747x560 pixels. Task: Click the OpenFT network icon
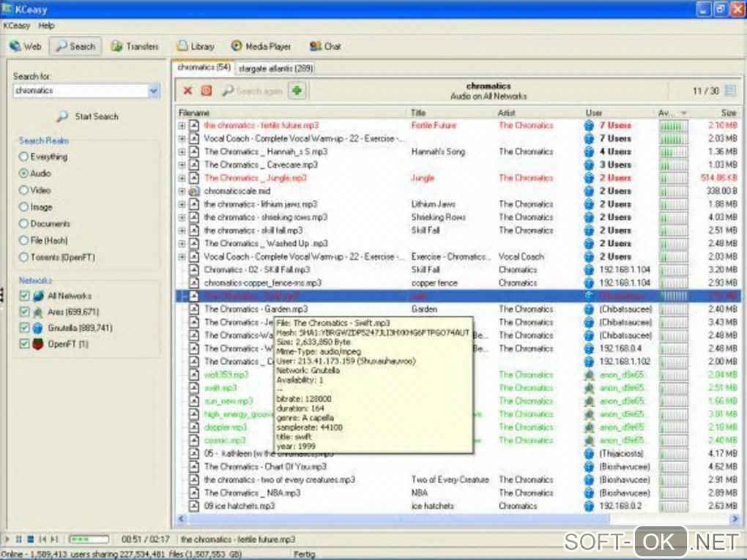click(38, 344)
